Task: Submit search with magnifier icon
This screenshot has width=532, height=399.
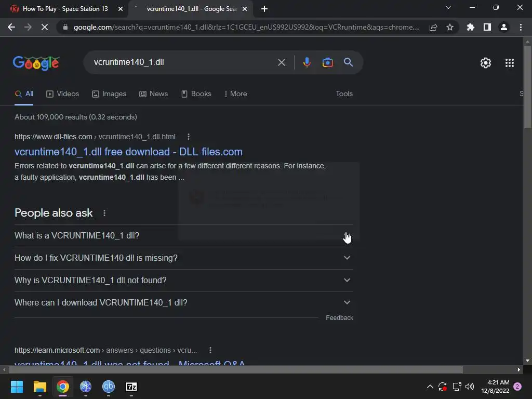Action: point(348,62)
